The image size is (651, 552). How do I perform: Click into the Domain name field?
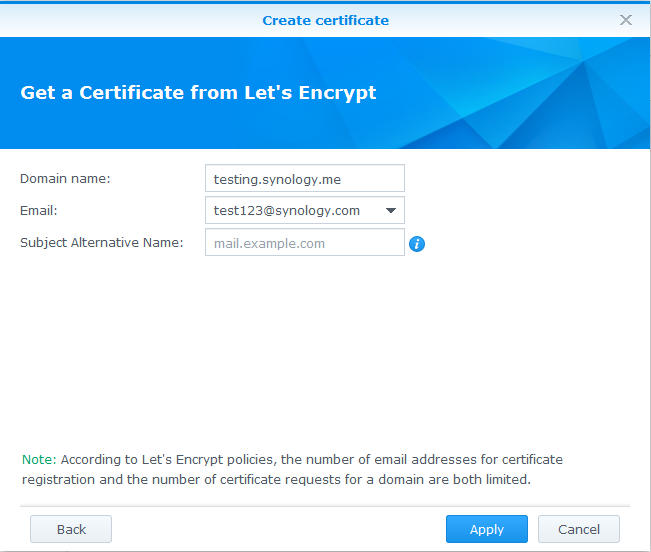304,179
